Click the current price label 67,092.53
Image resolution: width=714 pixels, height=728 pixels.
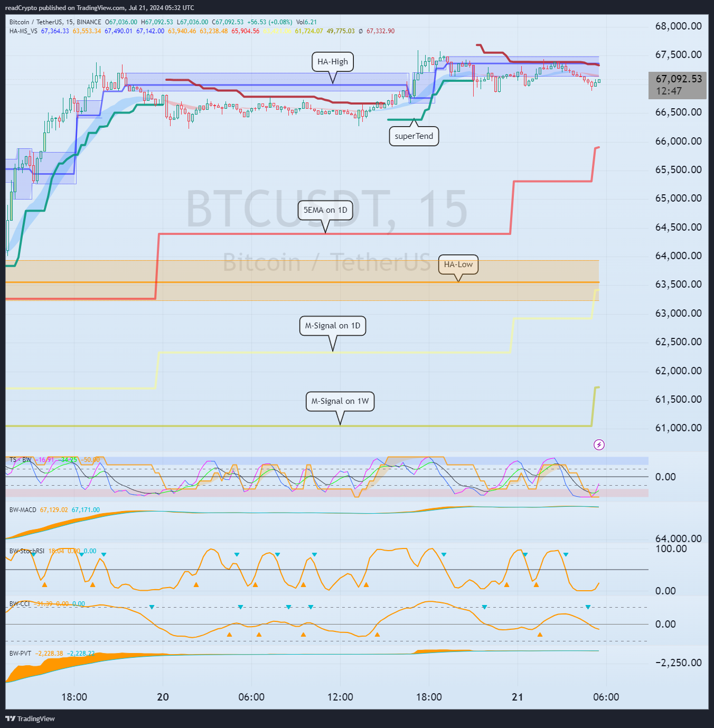[x=679, y=79]
